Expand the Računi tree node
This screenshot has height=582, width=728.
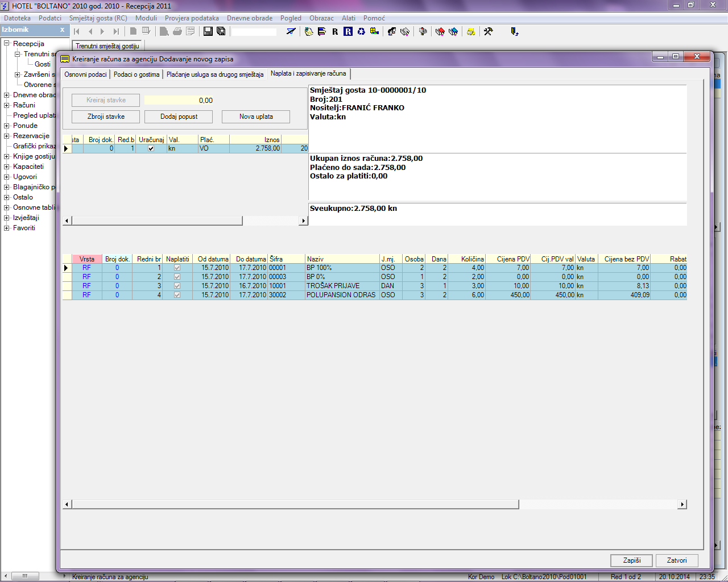pyautogui.click(x=7, y=105)
